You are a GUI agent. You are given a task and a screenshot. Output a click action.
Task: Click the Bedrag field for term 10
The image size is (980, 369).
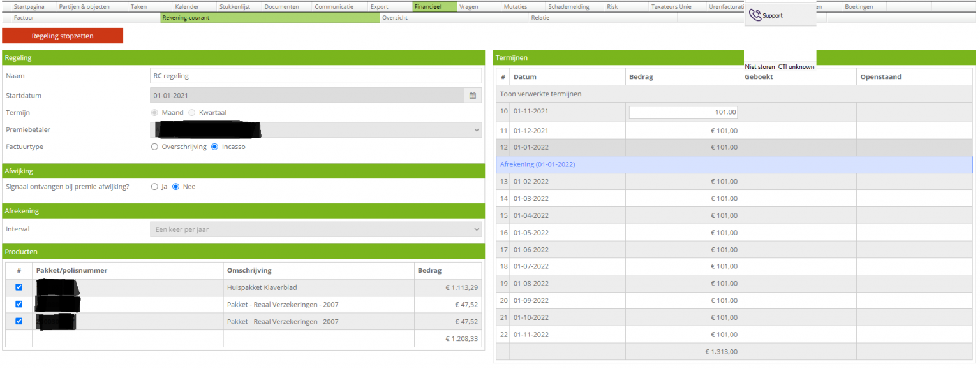[x=683, y=112]
